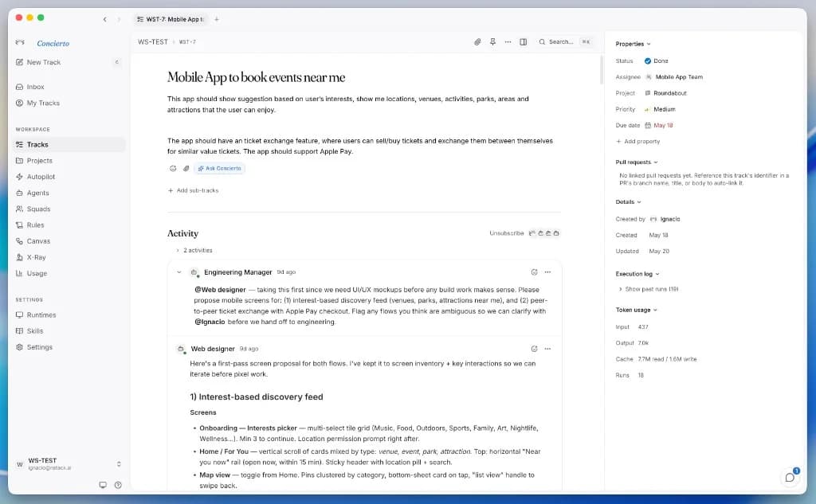Click the Search input field

pyautogui.click(x=565, y=41)
